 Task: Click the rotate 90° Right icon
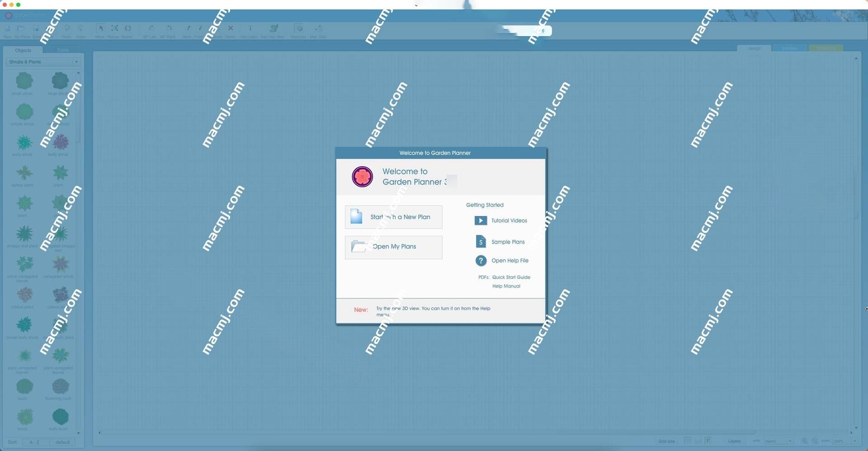tap(169, 28)
